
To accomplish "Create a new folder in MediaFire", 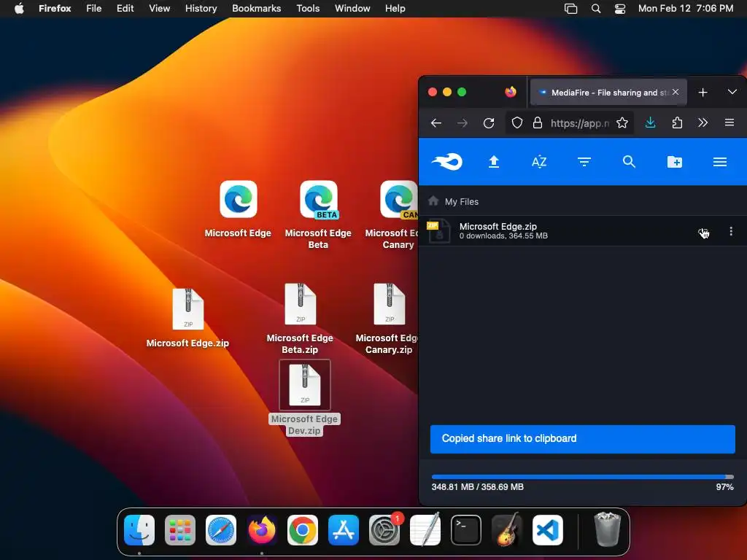I will [x=675, y=162].
